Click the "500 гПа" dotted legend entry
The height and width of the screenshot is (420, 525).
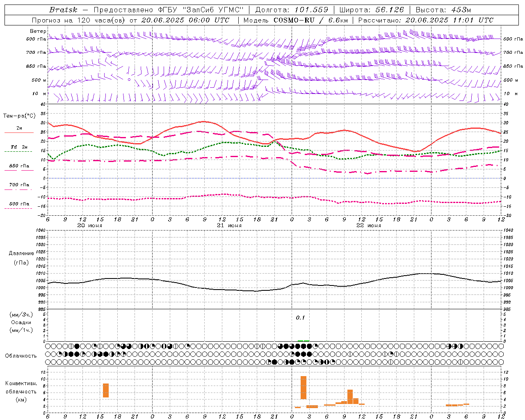pyautogui.click(x=19, y=204)
